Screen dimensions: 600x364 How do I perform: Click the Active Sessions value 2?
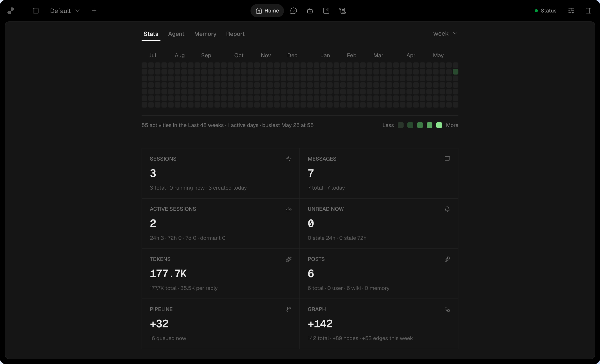[x=153, y=224]
